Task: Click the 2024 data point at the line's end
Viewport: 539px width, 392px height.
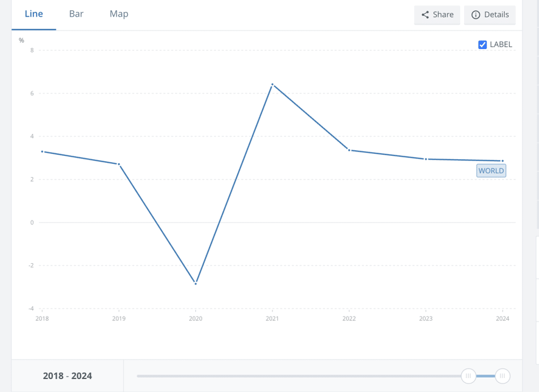Action: (502, 161)
